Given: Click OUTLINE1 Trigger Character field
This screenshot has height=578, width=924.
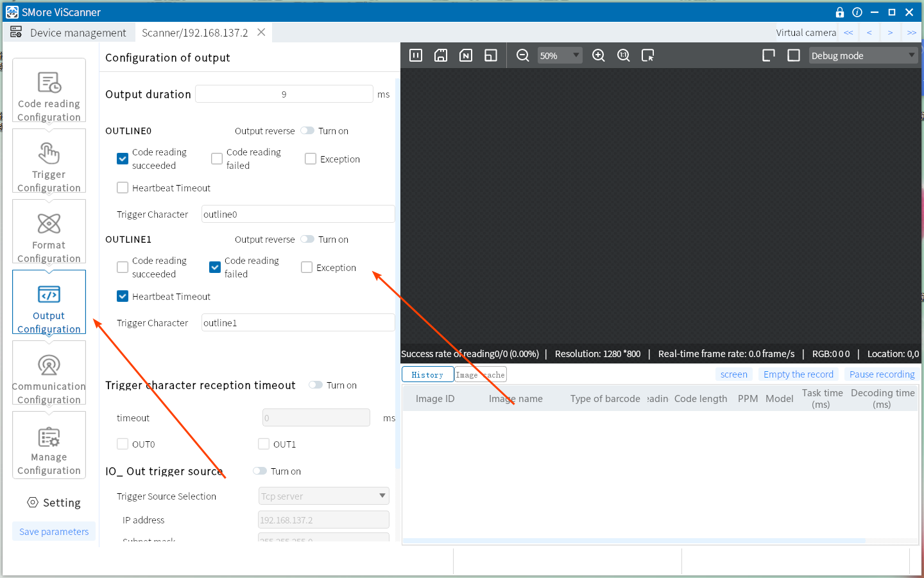Looking at the screenshot, I should click(x=298, y=322).
